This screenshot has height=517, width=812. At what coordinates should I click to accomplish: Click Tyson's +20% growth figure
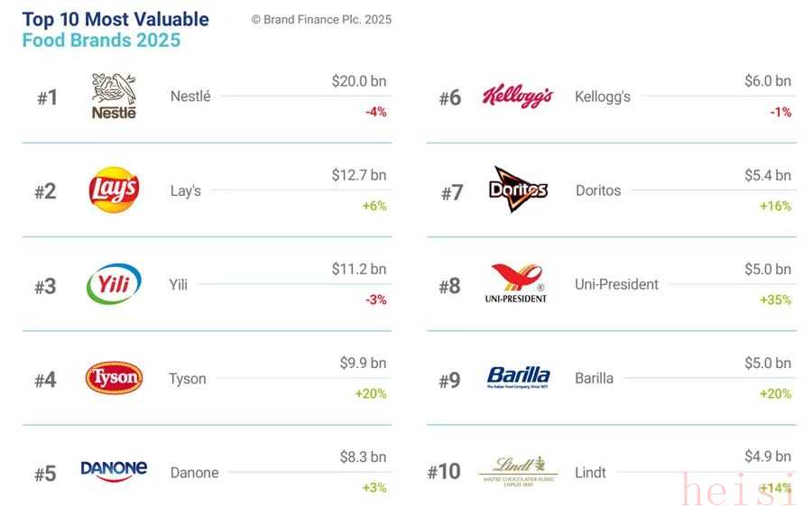(371, 393)
